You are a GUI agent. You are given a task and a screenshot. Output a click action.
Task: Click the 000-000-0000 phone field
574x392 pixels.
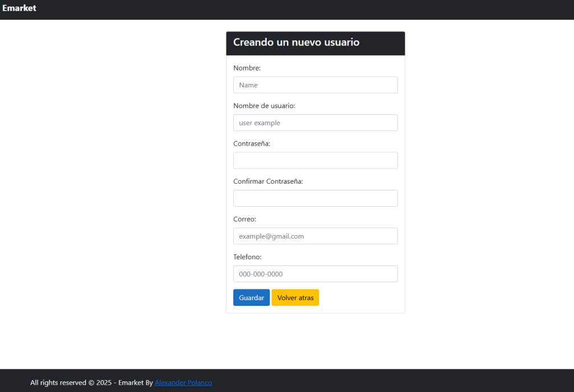[x=315, y=274]
